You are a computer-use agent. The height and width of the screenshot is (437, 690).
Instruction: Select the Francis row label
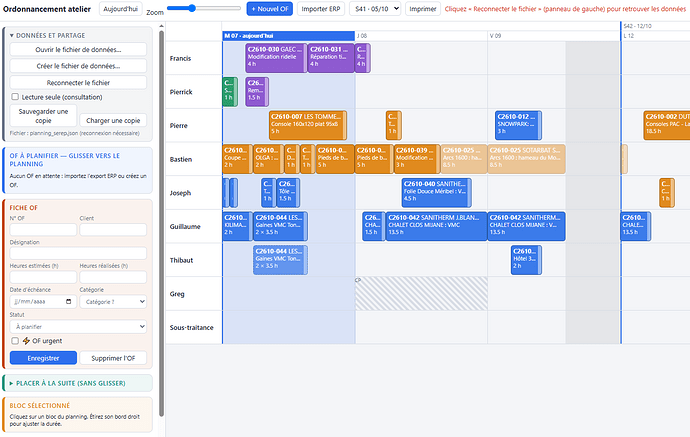(180, 58)
